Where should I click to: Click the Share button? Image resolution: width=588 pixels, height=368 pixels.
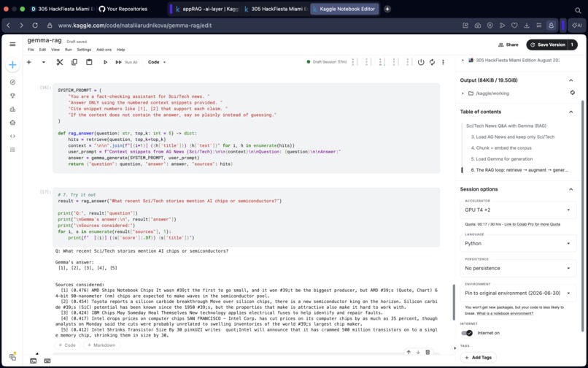point(508,45)
